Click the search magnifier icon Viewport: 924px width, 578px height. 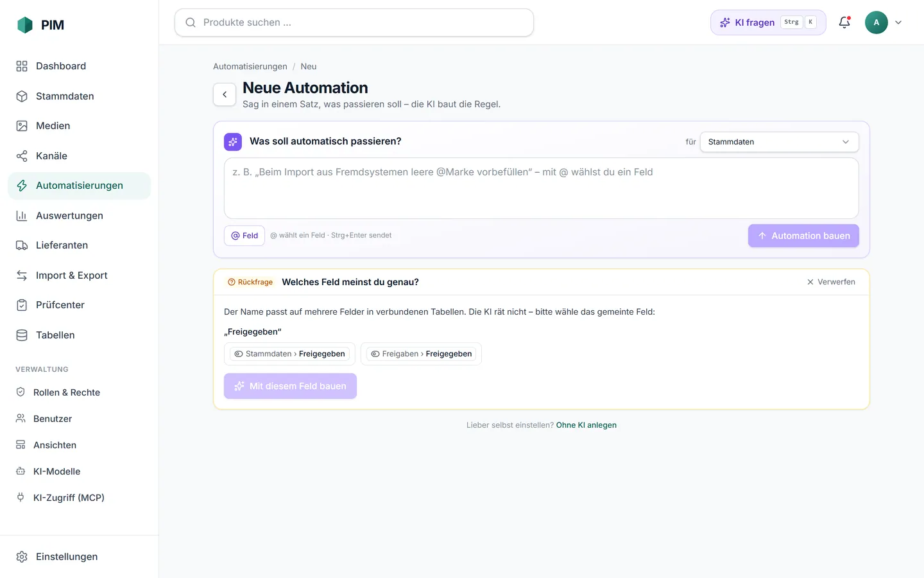click(x=191, y=22)
